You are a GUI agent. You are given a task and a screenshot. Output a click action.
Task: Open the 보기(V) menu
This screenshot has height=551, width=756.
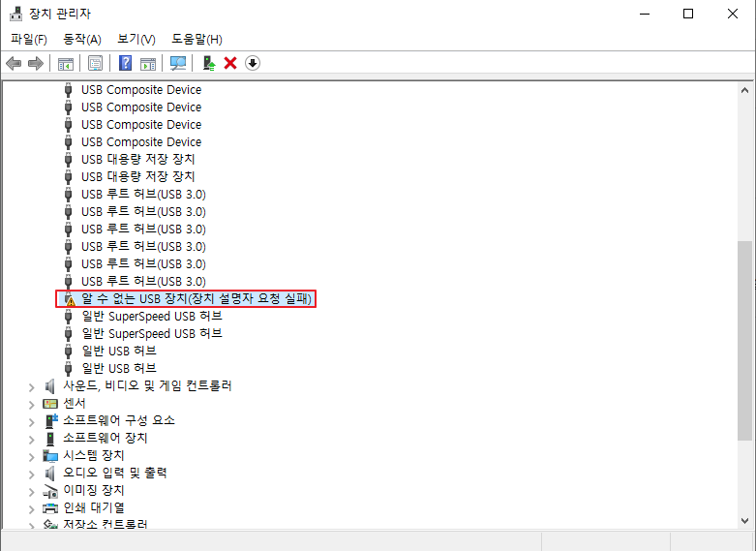[x=136, y=39]
